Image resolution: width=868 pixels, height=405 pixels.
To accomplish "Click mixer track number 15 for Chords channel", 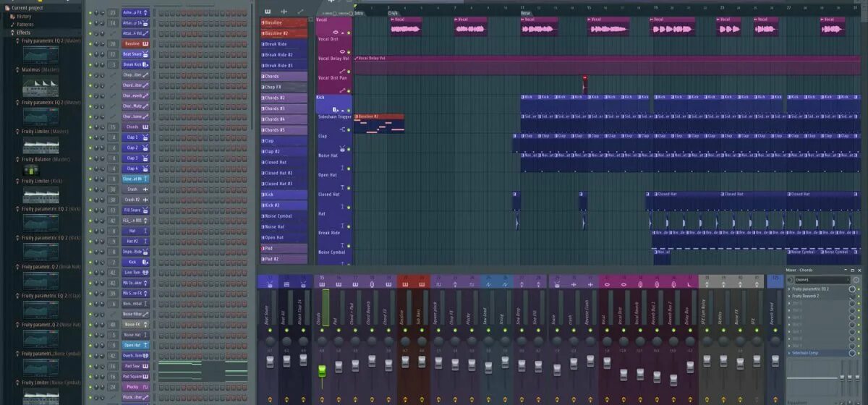I will tap(113, 127).
